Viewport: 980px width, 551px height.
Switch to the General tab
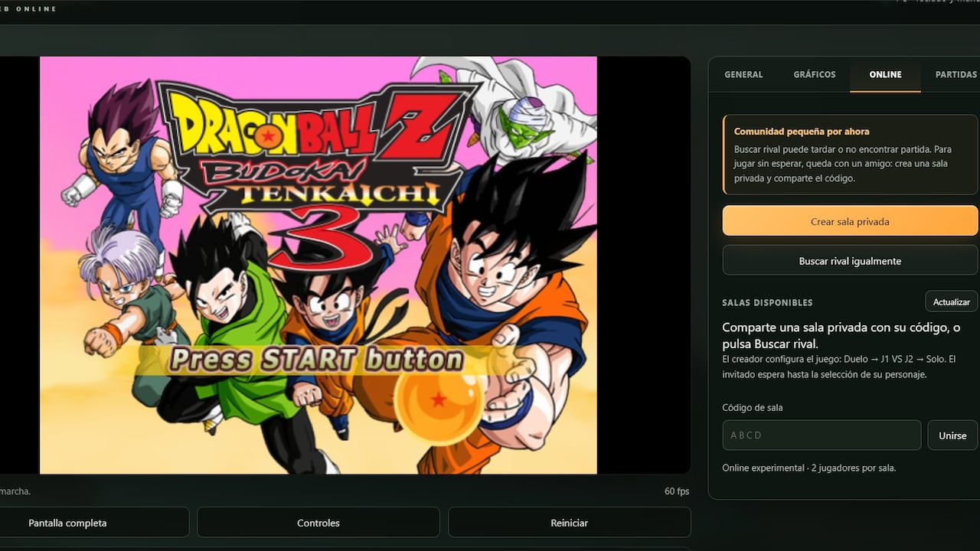click(743, 74)
